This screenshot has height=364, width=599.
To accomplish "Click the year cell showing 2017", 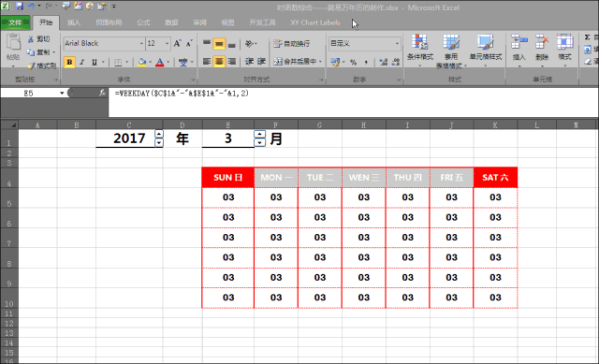I will coord(129,138).
